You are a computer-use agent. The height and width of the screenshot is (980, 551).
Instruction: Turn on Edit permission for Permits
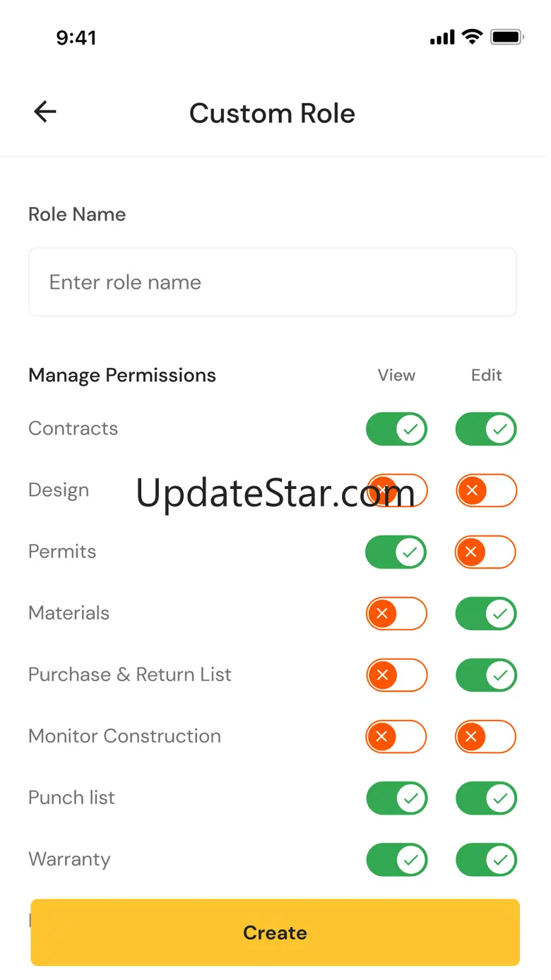pyautogui.click(x=486, y=552)
